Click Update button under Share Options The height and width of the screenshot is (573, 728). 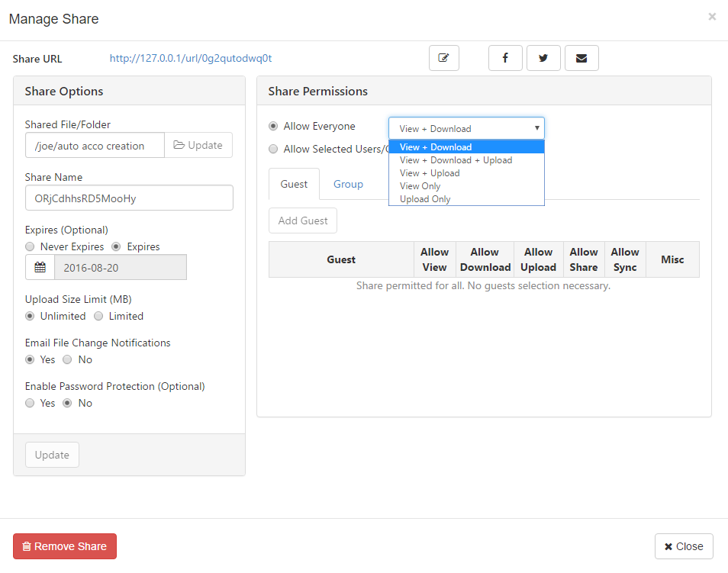(52, 455)
